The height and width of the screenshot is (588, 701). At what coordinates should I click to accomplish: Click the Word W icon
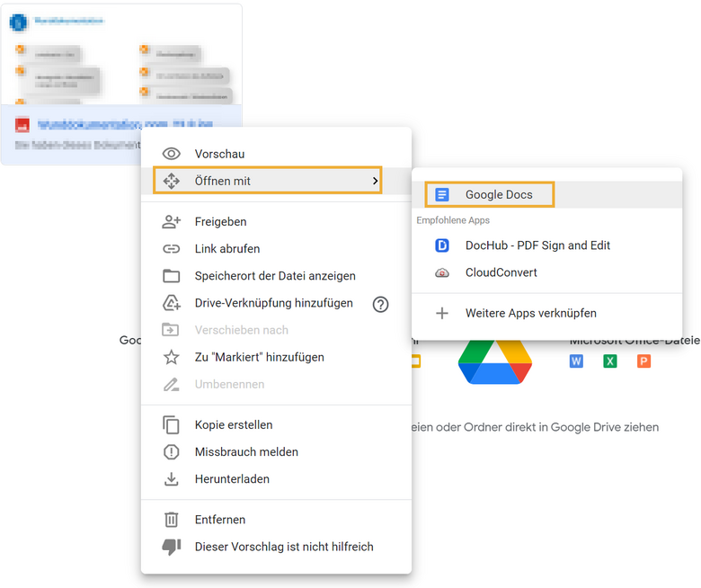[576, 361]
